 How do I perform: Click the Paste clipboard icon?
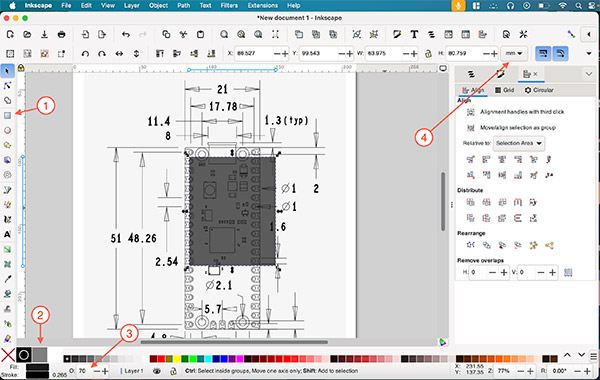coord(200,34)
